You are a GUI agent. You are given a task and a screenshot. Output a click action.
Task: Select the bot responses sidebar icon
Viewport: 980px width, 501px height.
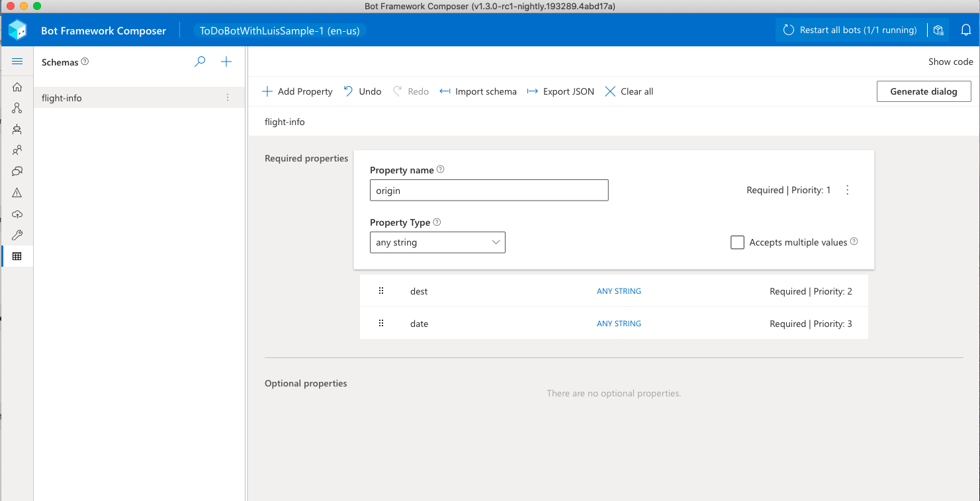(17, 129)
